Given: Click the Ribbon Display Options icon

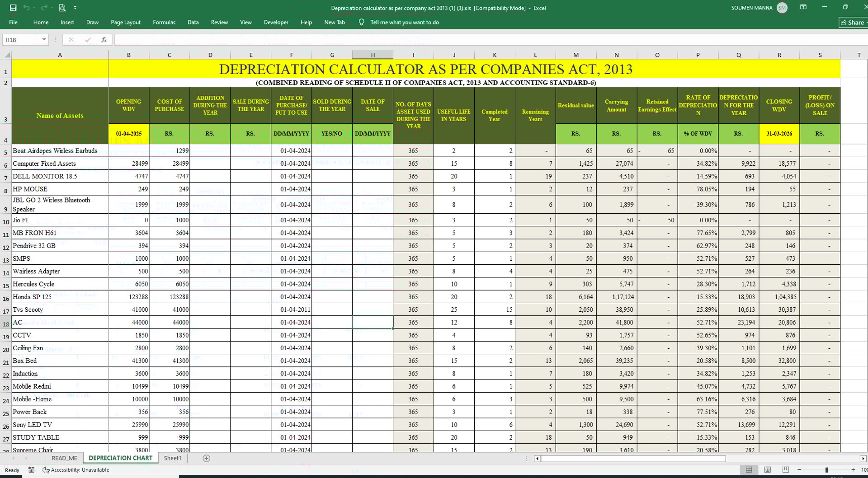Looking at the screenshot, I should click(x=803, y=8).
